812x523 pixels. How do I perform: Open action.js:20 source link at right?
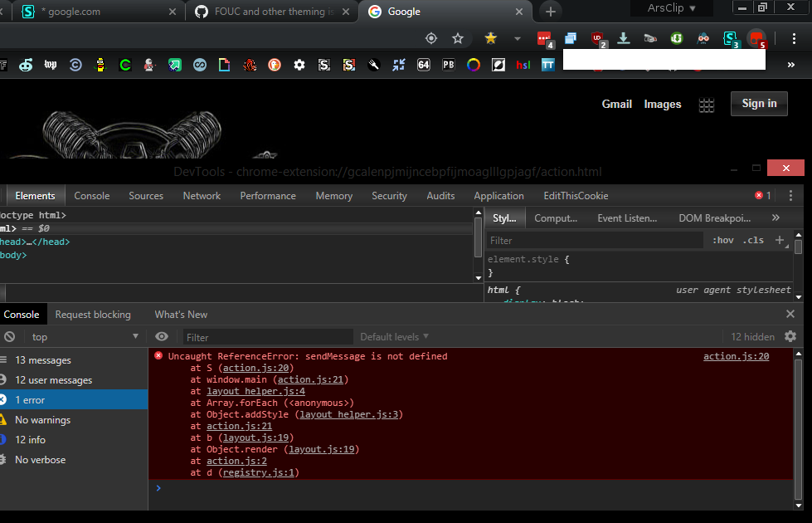click(x=736, y=356)
